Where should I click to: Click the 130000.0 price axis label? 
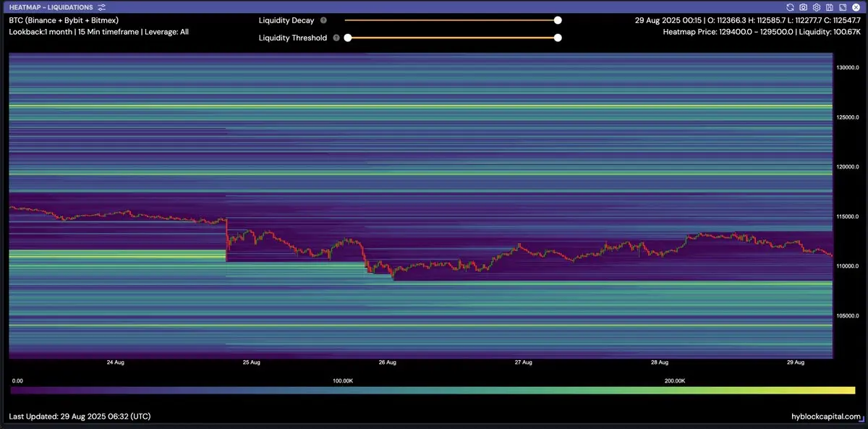tap(847, 67)
